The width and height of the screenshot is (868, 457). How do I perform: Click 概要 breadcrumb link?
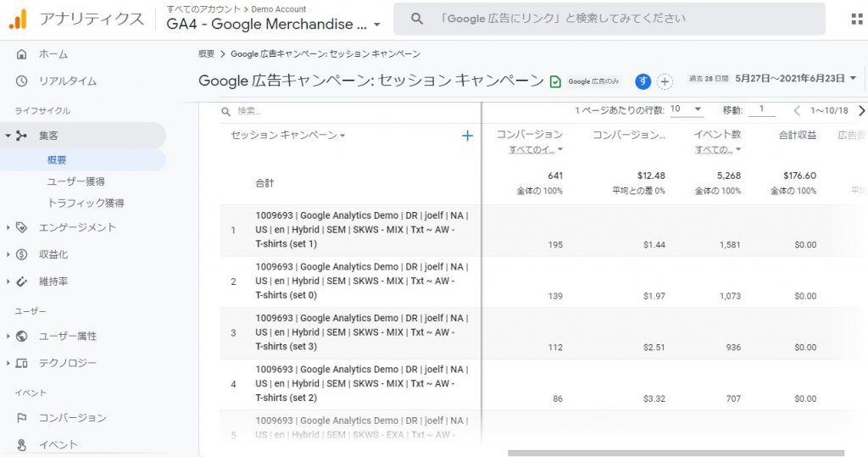click(x=207, y=53)
